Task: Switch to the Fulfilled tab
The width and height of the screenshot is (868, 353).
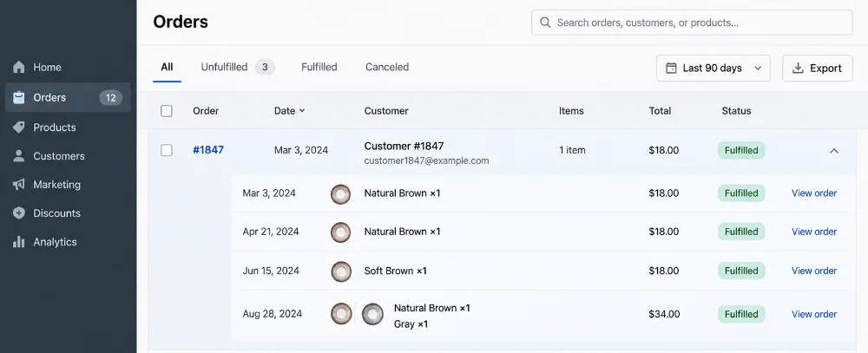Action: coord(319,67)
